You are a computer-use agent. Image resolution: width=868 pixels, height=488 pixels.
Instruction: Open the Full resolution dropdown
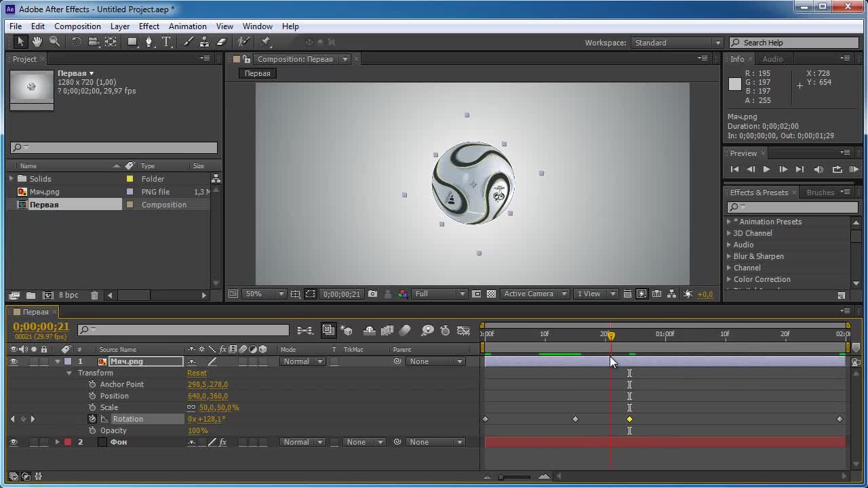pyautogui.click(x=441, y=294)
